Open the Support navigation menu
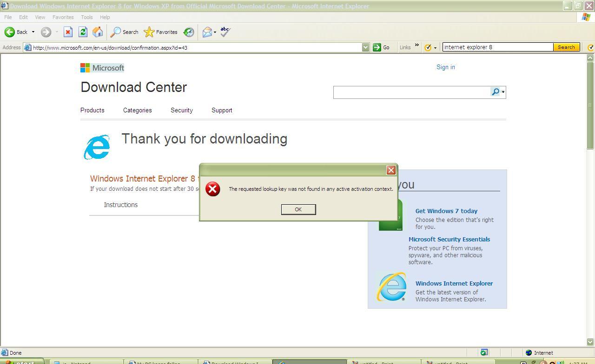 222,110
